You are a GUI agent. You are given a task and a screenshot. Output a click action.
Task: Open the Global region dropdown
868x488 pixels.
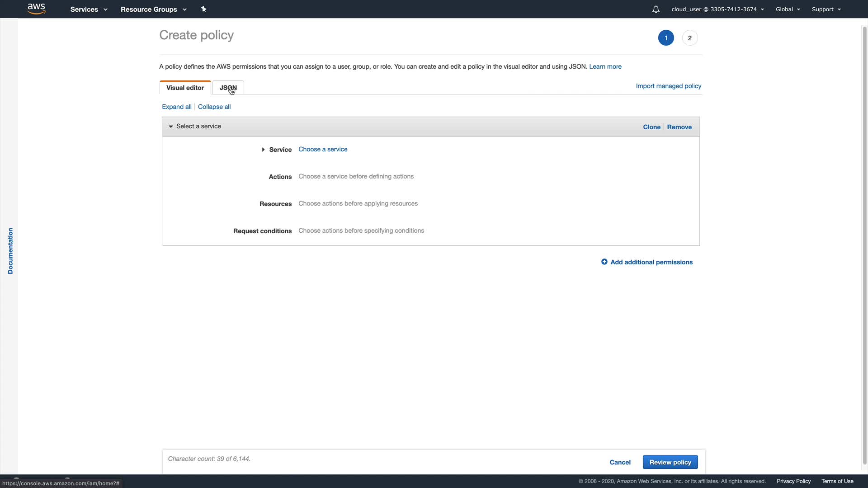(x=788, y=9)
